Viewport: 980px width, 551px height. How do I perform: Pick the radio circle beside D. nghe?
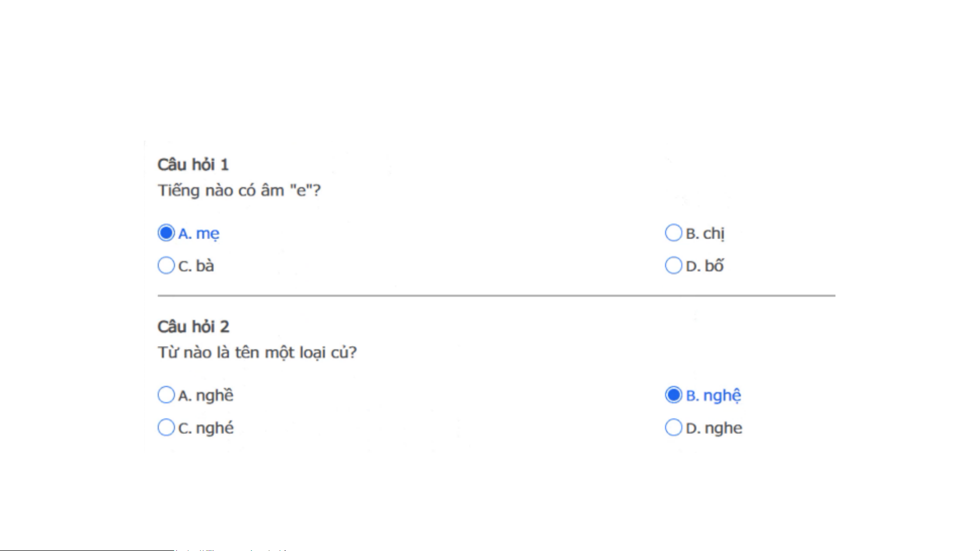pos(673,428)
